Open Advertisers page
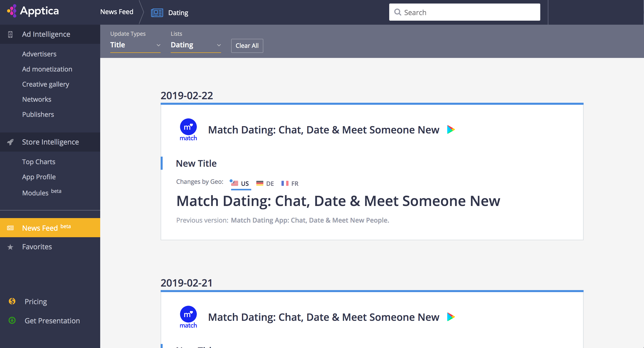This screenshot has width=644, height=348. [39, 54]
